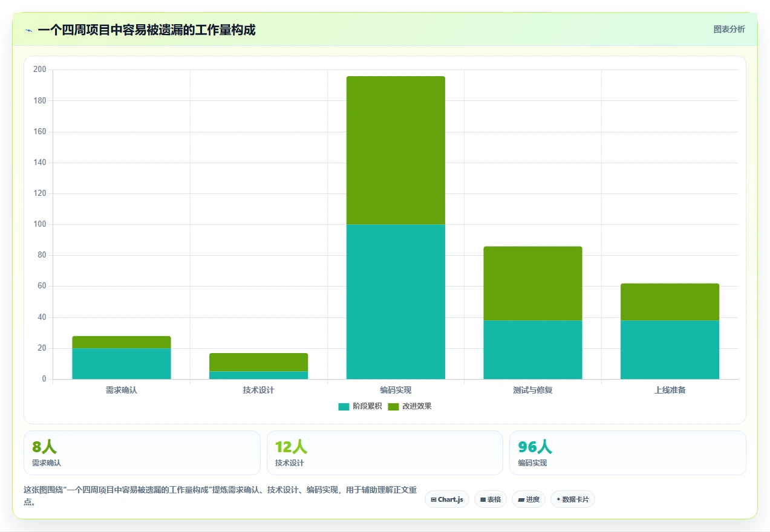This screenshot has width=770, height=532.
Task: Toggle the 改进效果 legend entry
Action: (x=409, y=406)
